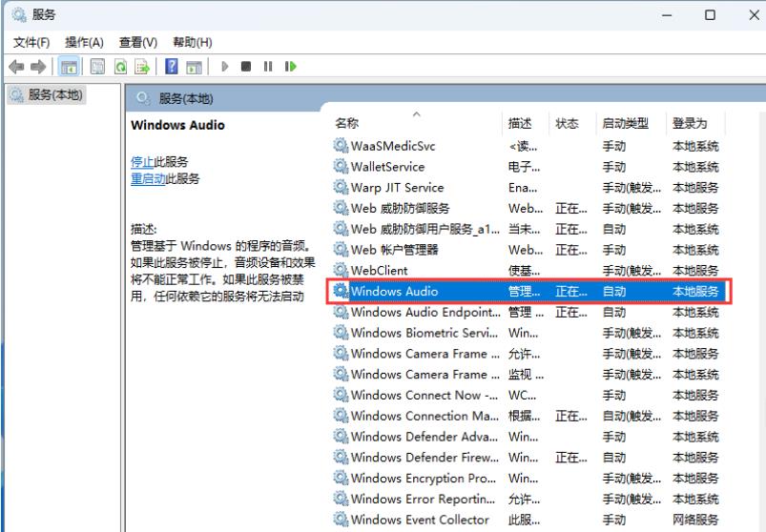Open the 文件(F) menu
The width and height of the screenshot is (766, 532).
31,43
